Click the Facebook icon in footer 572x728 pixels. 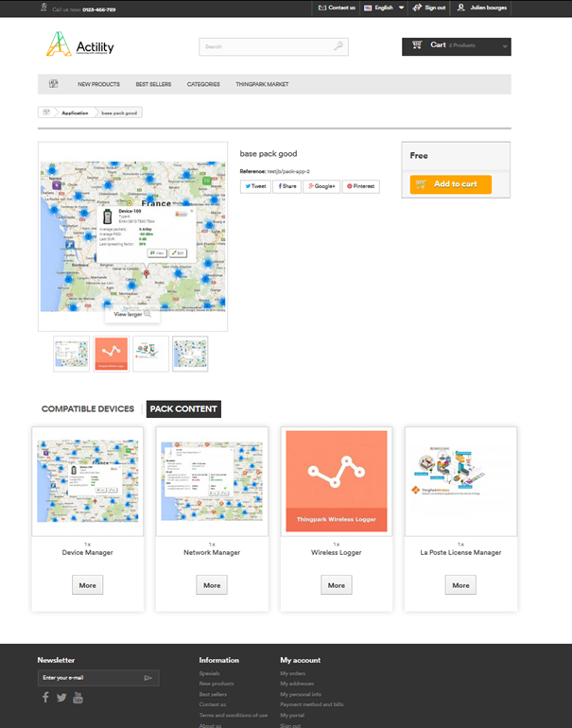click(45, 697)
